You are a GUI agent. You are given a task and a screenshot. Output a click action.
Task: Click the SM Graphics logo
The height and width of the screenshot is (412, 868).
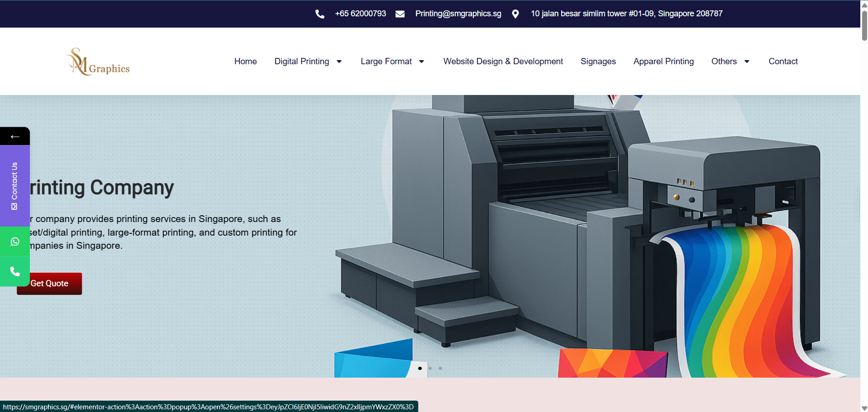click(x=98, y=62)
